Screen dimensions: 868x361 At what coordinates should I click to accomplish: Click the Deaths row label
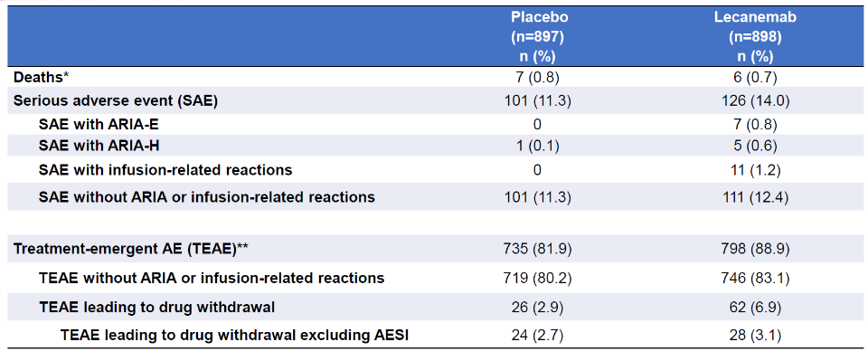click(41, 78)
